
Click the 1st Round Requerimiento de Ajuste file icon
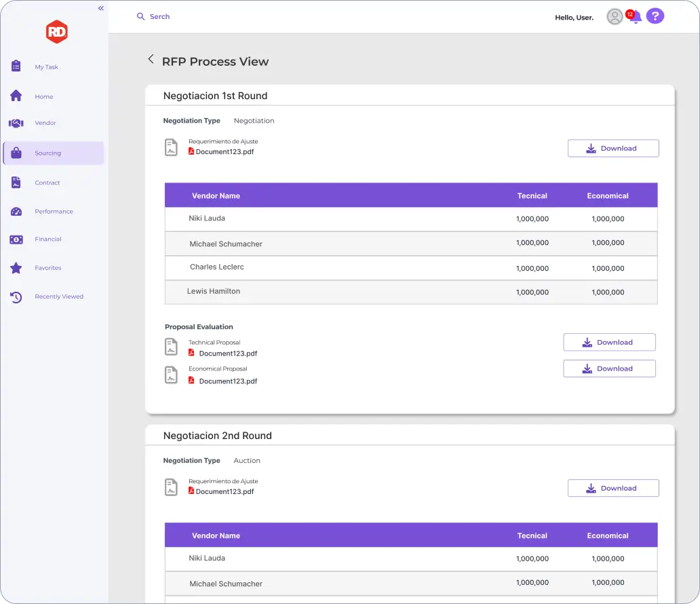pos(171,147)
